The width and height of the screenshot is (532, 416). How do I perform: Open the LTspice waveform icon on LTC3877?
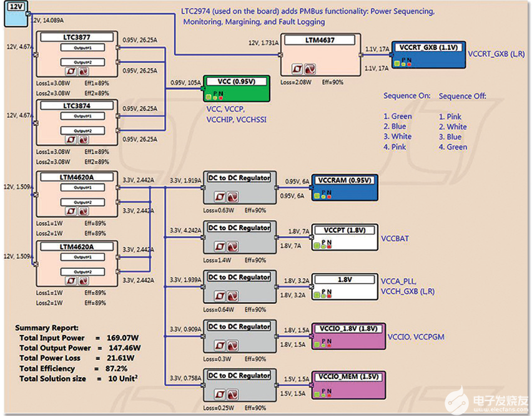point(84,72)
